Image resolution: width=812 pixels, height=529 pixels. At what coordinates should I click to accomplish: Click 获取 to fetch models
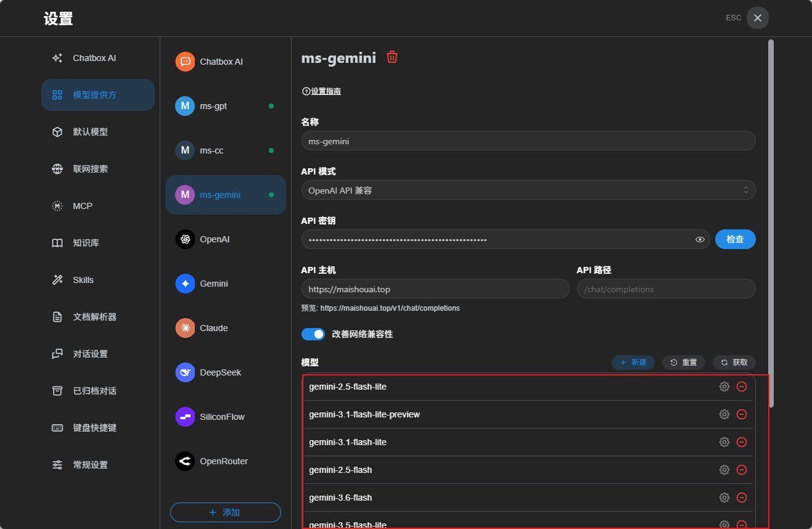[734, 363]
